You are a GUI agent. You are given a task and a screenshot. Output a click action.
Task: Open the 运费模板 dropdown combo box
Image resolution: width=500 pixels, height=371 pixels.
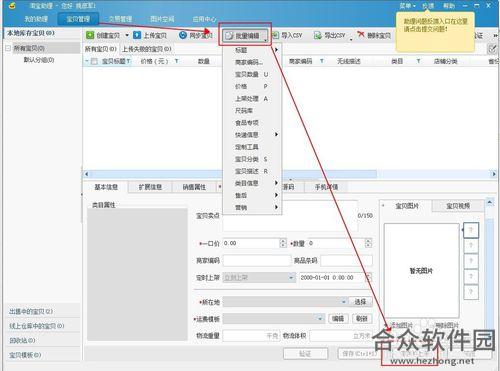click(x=274, y=319)
